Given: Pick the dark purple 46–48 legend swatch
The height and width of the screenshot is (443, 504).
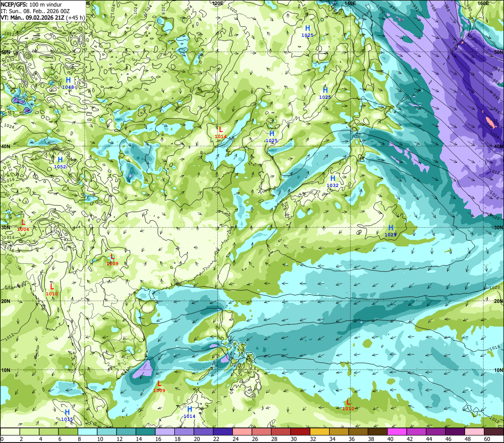Looking at the screenshot, I should 455,431.
